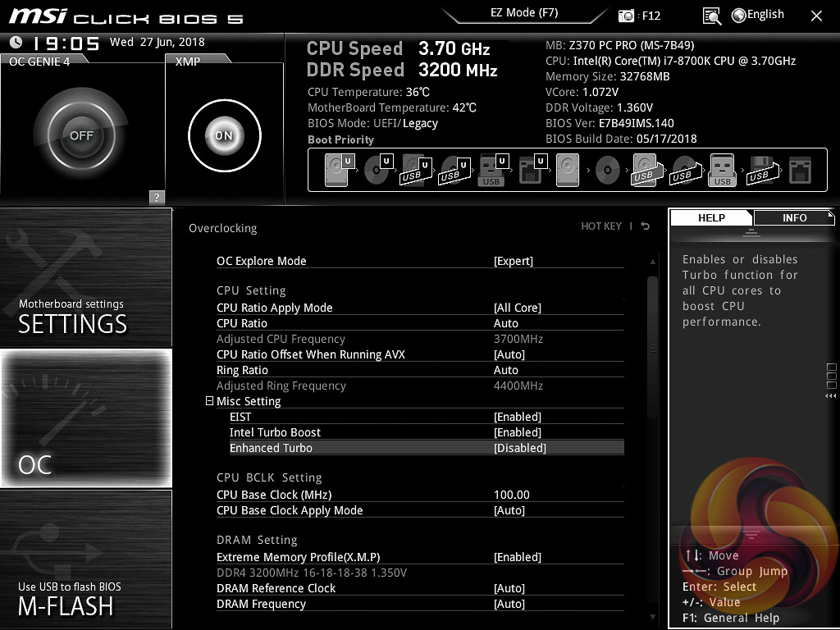Click the last network boot device icon
This screenshot has width=840, height=630.
point(799,171)
